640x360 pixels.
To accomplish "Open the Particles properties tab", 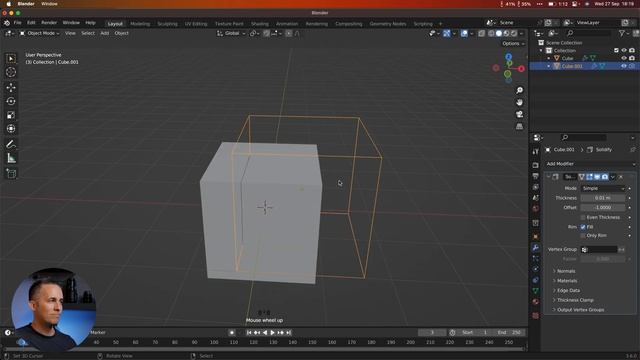I will [536, 258].
